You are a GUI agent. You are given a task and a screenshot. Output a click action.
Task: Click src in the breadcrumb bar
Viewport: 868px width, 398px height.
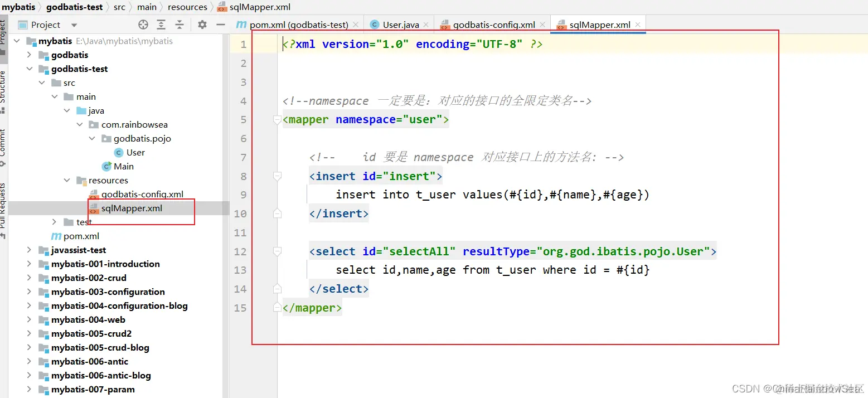click(119, 7)
